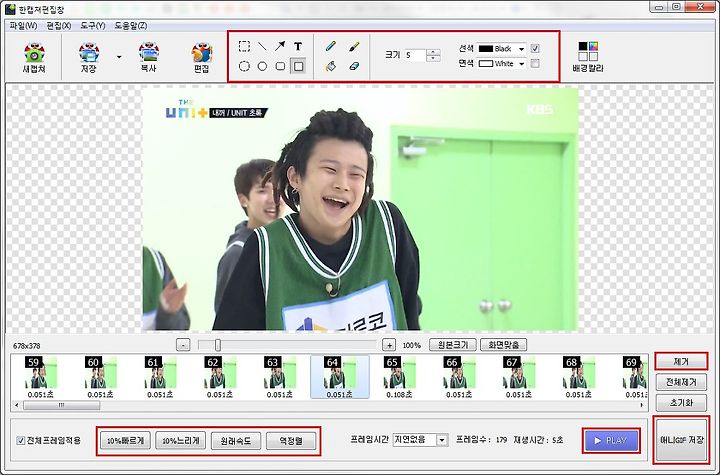
Task: Open the 도움말(Z) menu
Action: [130, 26]
